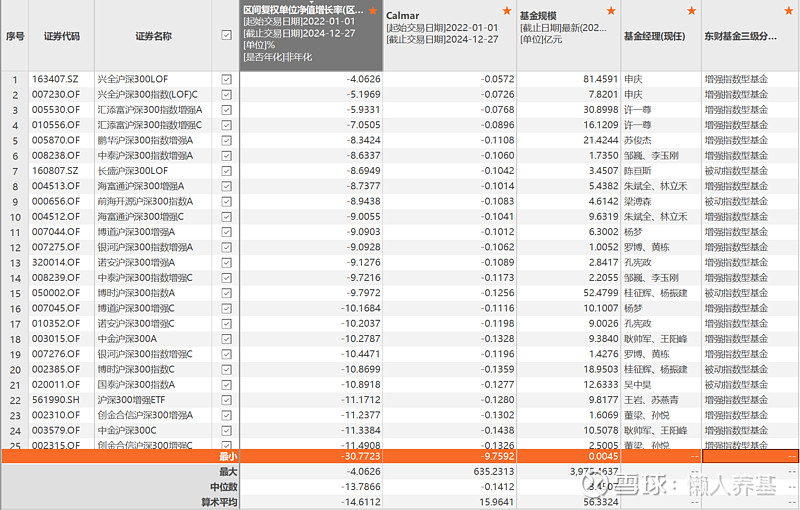The image size is (800, 510).
Task: Click the star icon on the 东财基金三级分 column
Action: (x=789, y=10)
